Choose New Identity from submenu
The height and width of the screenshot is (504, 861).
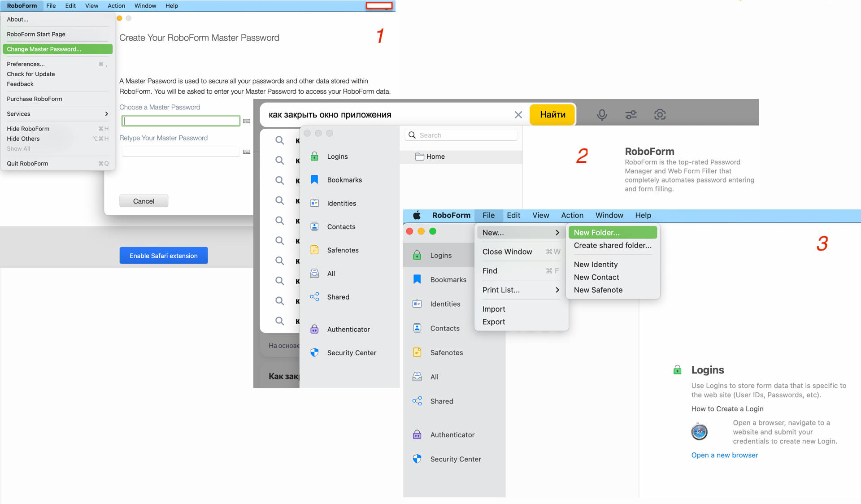click(613, 265)
